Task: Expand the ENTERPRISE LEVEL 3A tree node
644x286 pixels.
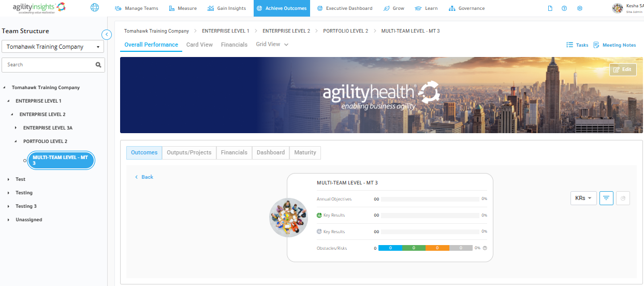Action: (x=16, y=128)
